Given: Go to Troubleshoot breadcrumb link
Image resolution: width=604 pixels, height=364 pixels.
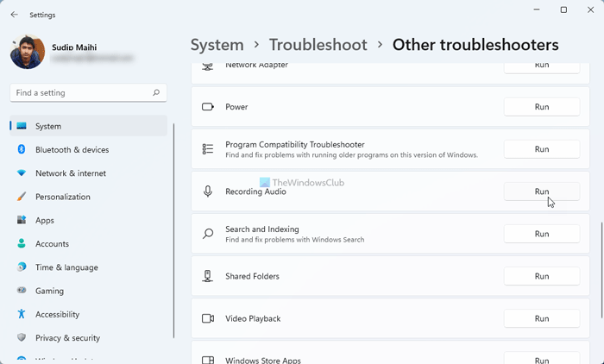Looking at the screenshot, I should point(318,45).
